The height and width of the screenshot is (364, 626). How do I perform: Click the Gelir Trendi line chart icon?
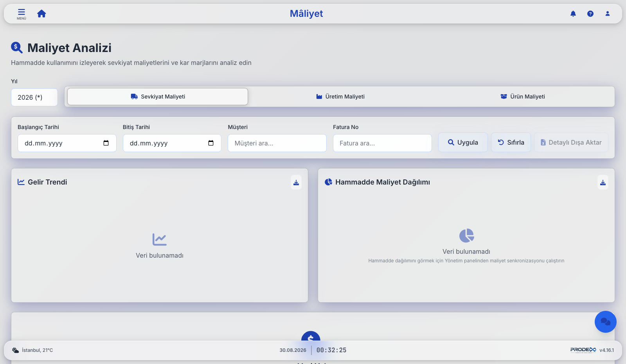21,182
